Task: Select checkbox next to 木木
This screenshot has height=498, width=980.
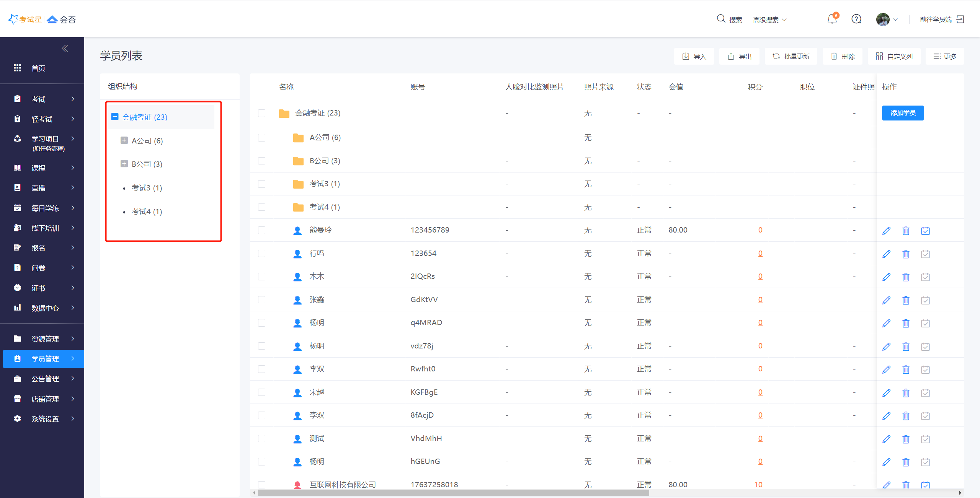Action: coord(262,277)
